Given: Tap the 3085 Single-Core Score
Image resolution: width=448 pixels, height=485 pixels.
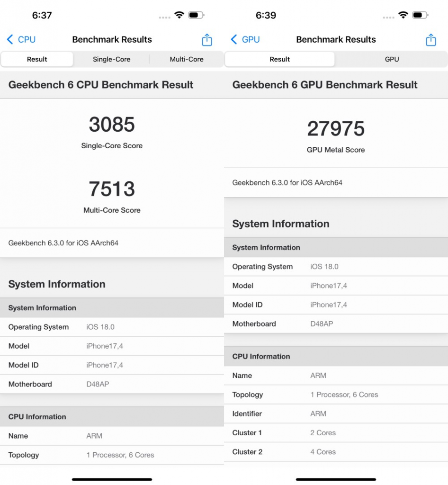Looking at the screenshot, I should pos(112,125).
